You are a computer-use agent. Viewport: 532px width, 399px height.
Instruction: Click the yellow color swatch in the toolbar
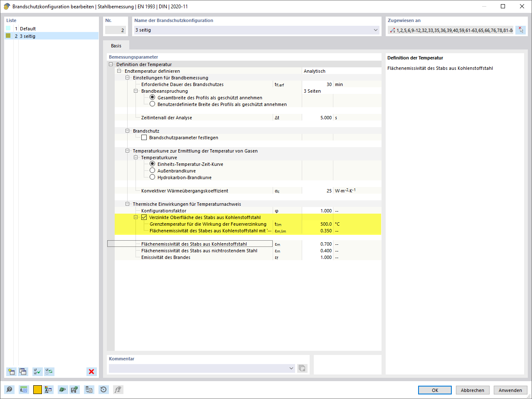(37, 390)
